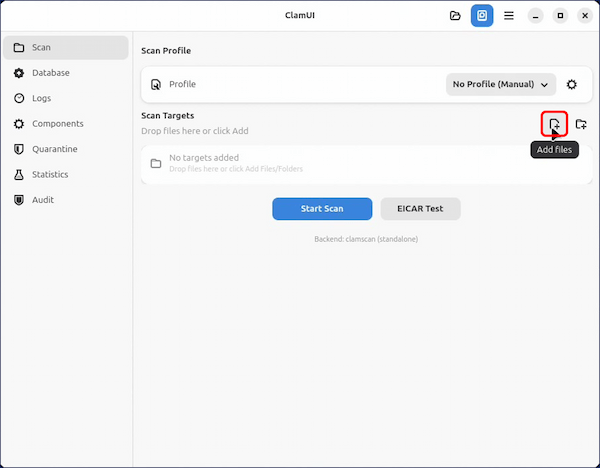
Task: Click the Add folder icon
Action: 581,124
